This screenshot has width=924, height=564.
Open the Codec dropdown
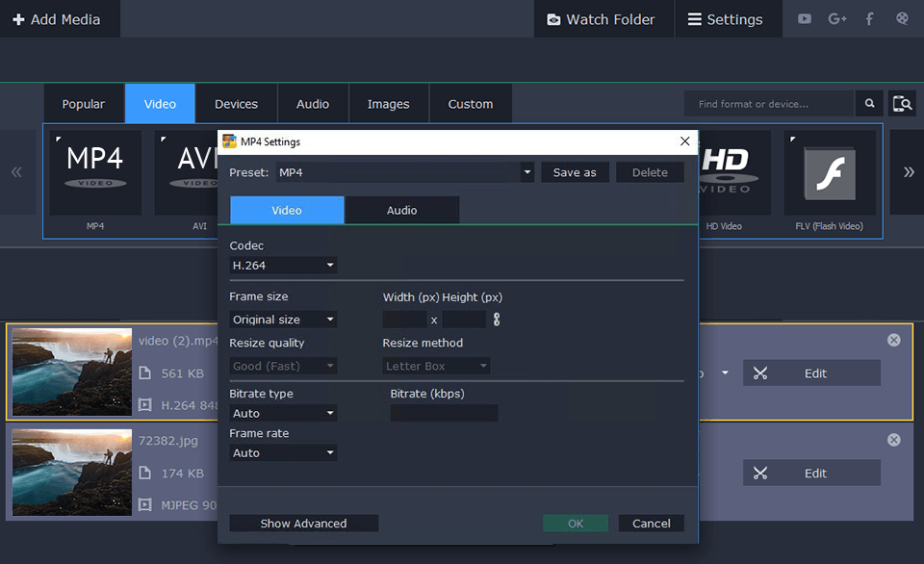[x=282, y=265]
